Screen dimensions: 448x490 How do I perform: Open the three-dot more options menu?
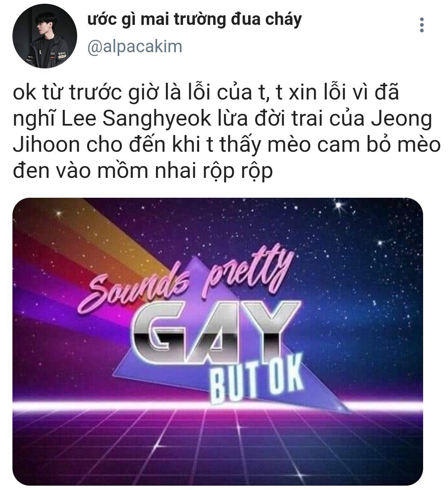tap(422, 25)
